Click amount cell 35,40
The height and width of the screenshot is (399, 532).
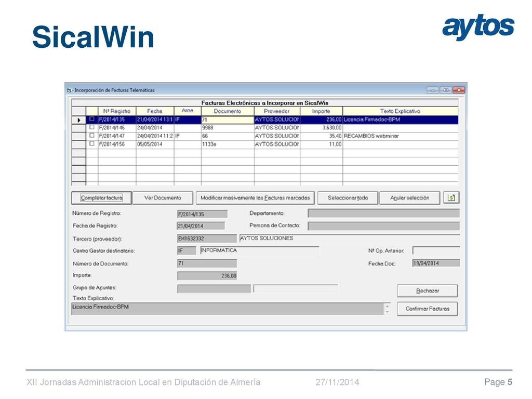click(x=321, y=136)
